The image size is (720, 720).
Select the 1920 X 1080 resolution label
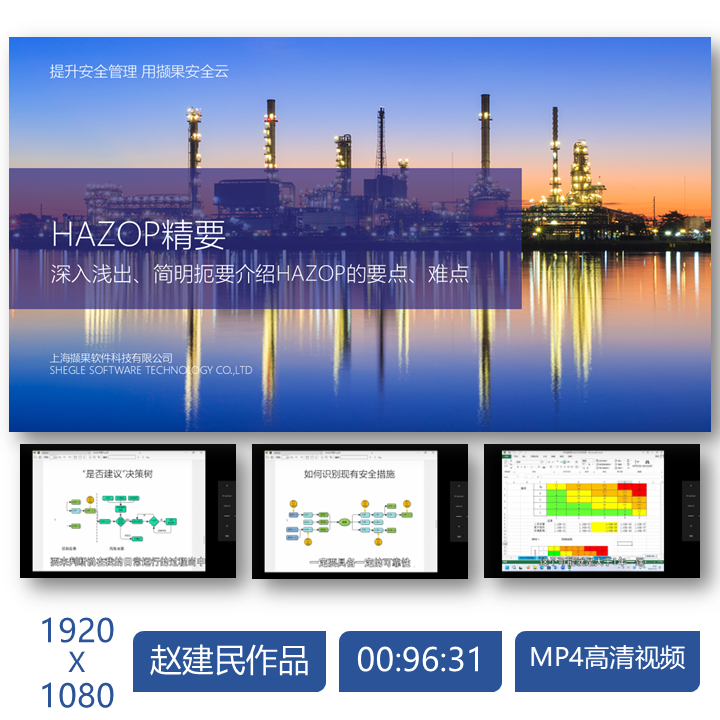point(77,663)
